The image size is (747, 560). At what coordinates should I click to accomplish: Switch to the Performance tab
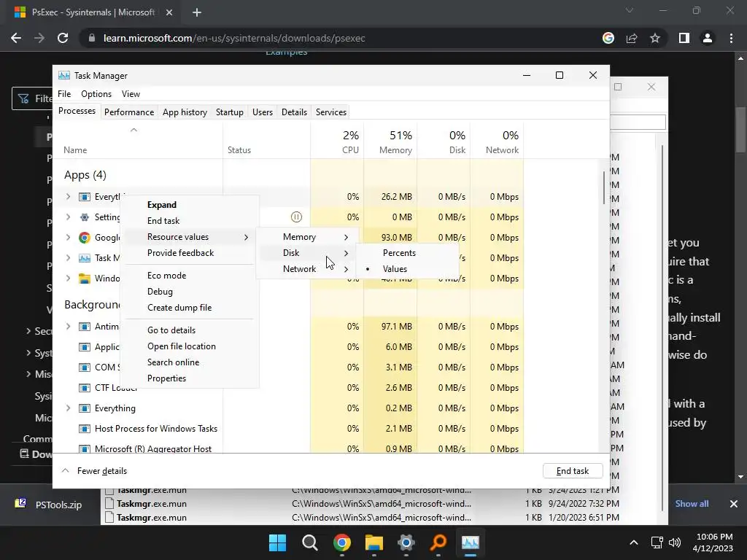coord(129,112)
